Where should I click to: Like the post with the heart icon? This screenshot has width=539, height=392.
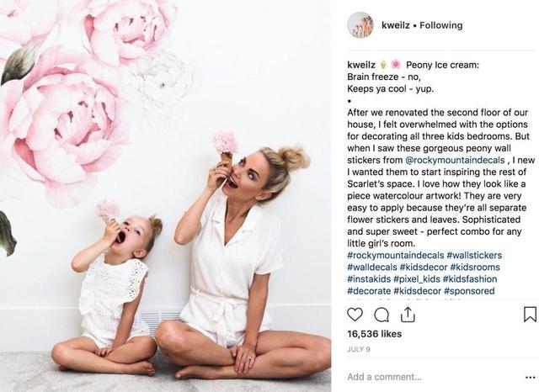click(355, 315)
